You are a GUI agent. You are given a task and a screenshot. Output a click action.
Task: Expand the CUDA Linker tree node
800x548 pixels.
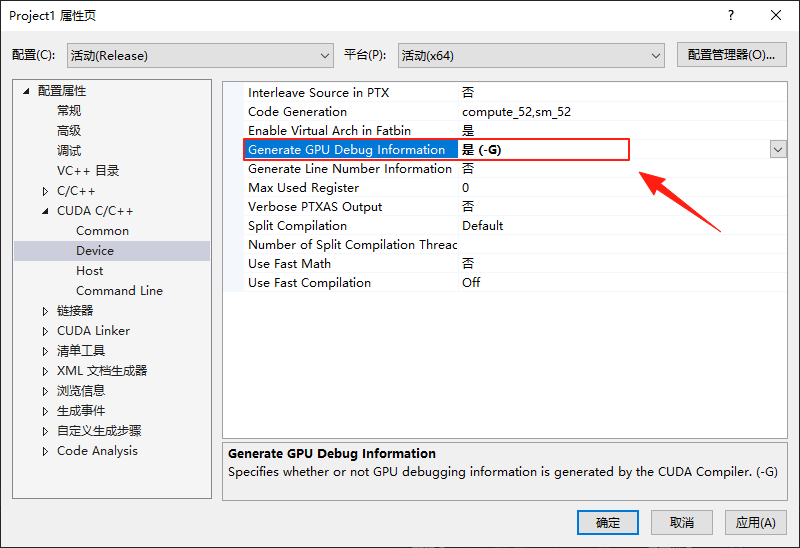[x=45, y=331]
